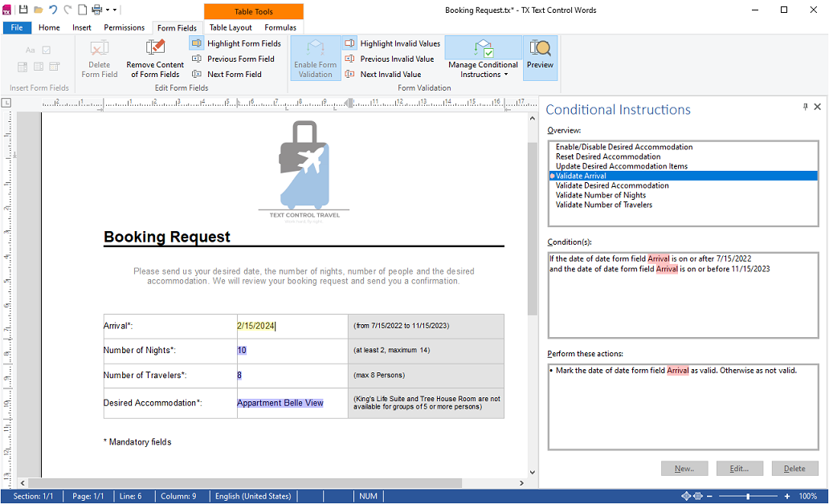The image size is (829, 504).
Task: Toggle the Preview mode button
Action: pos(540,58)
